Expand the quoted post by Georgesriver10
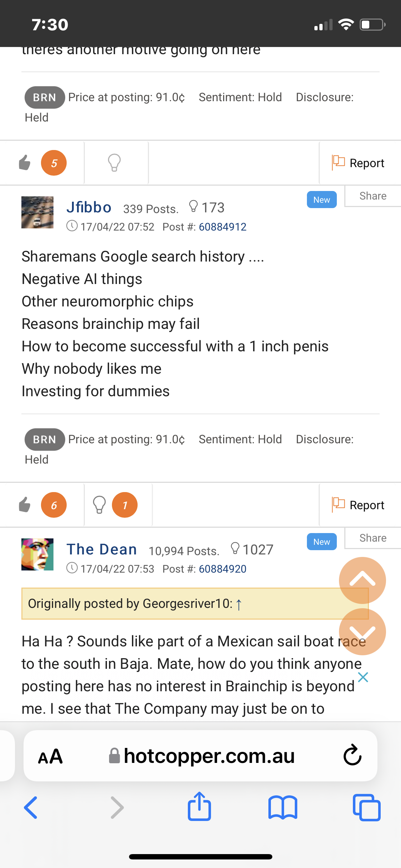The height and width of the screenshot is (868, 401). point(239,604)
